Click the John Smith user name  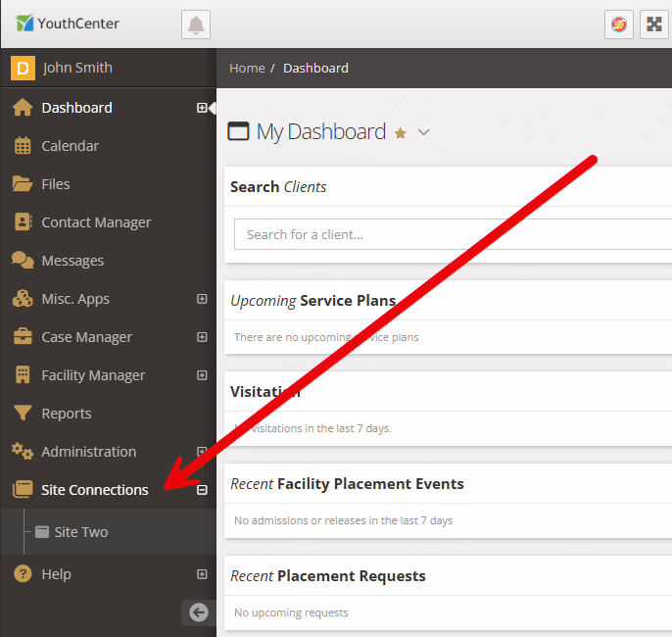[x=77, y=68]
